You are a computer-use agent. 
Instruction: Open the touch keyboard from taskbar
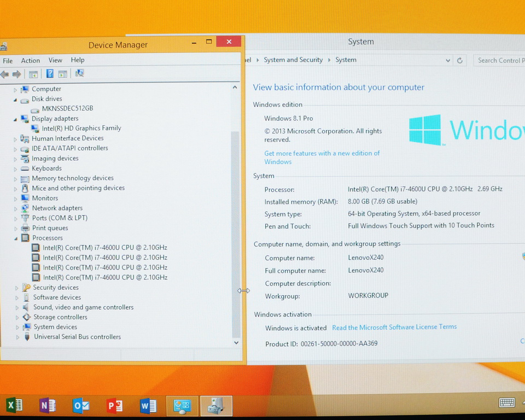(x=506, y=402)
